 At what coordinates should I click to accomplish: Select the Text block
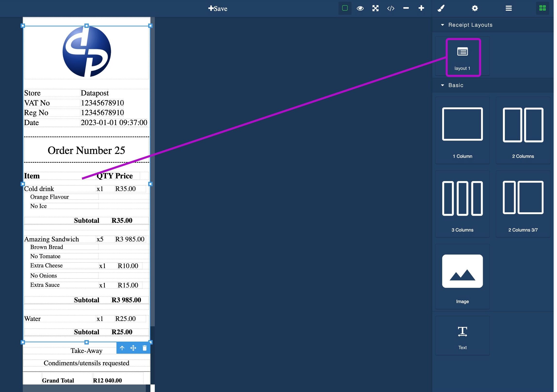click(x=462, y=336)
